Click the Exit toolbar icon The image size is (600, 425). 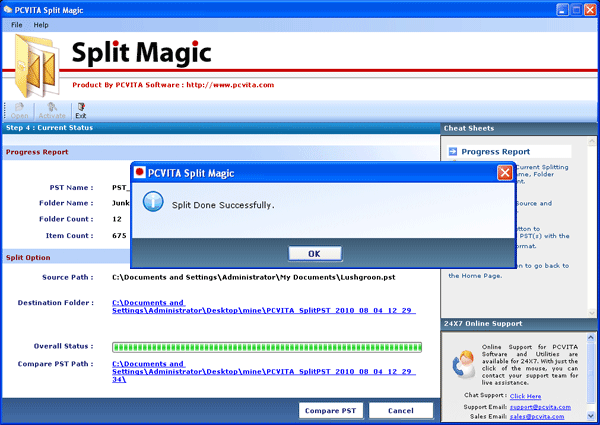pyautogui.click(x=80, y=110)
